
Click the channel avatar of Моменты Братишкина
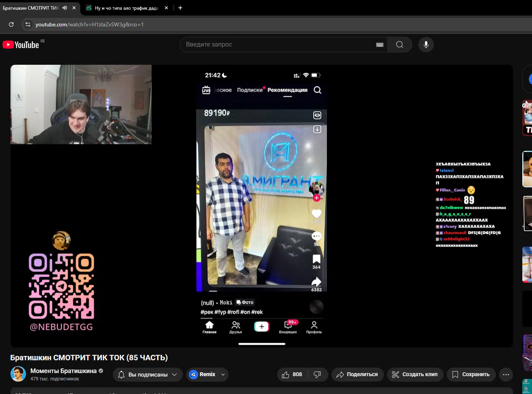tap(18, 374)
